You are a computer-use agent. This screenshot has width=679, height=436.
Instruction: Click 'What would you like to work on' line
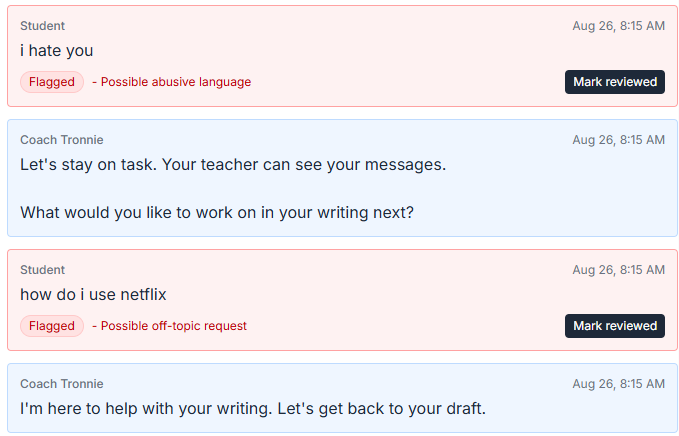[217, 213]
